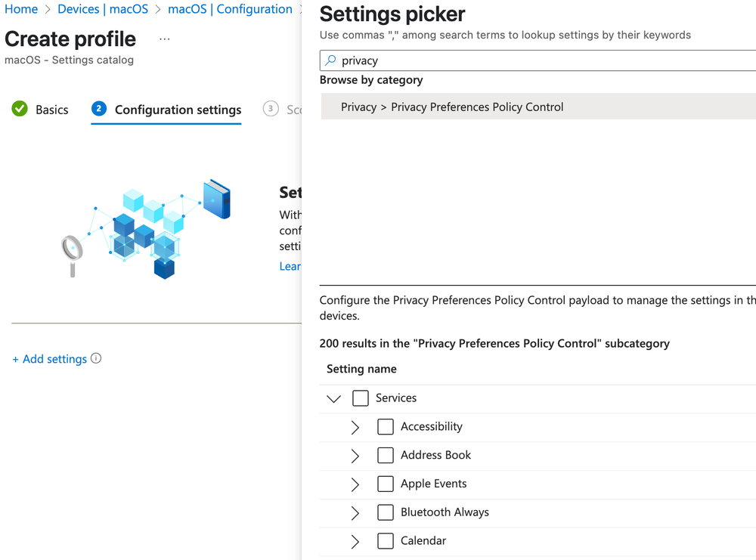Click the plus icon before Add settings
This screenshot has width=756, height=560.
17,359
